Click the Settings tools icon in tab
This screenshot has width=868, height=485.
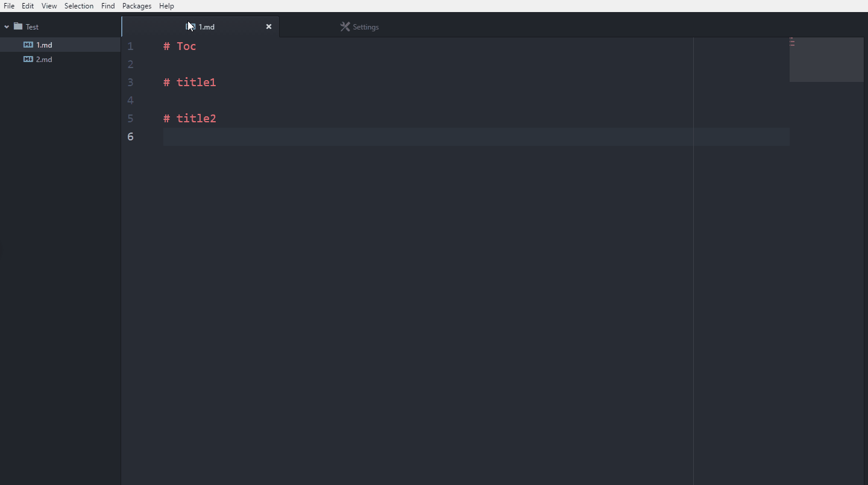click(x=345, y=27)
